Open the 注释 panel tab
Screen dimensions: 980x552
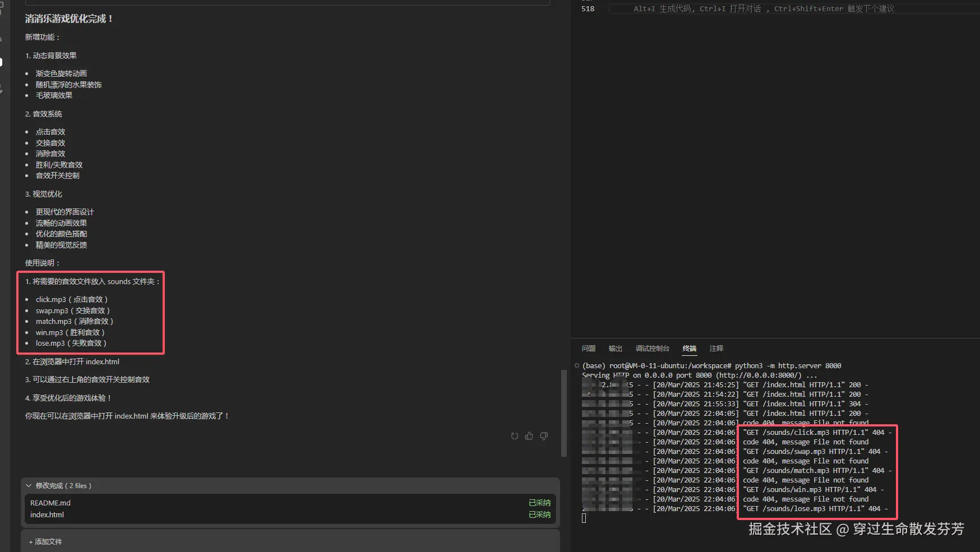[x=716, y=349]
